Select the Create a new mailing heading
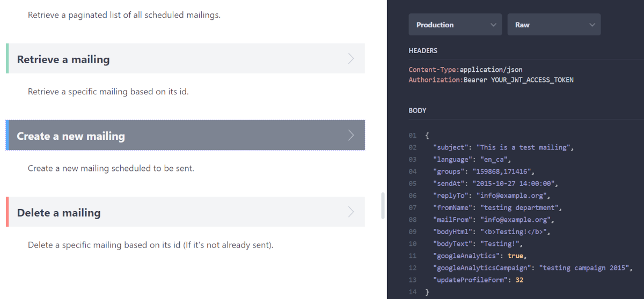This screenshot has height=299, width=644. pos(71,136)
